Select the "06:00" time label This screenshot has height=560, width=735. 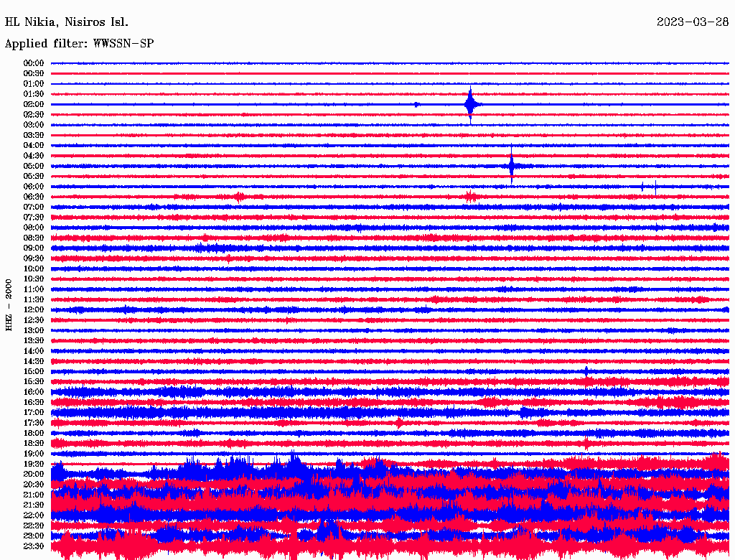(x=33, y=187)
